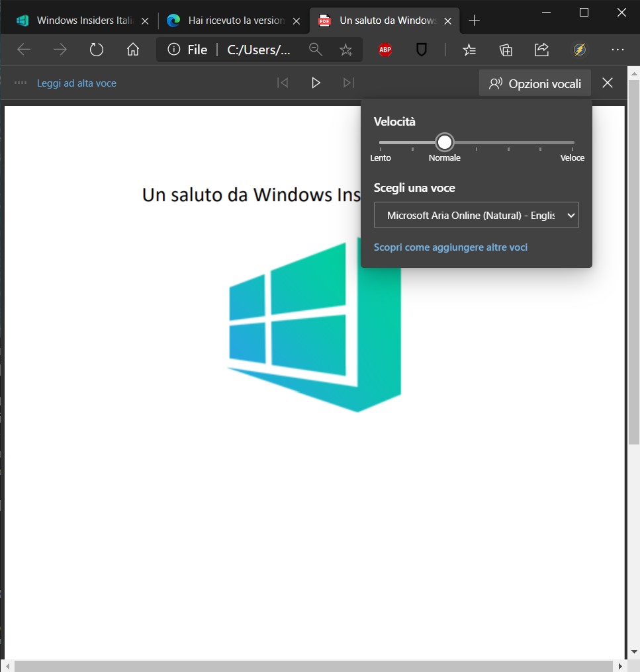Image resolution: width=640 pixels, height=672 pixels.
Task: Set speed to Lento on slider start
Action: tap(381, 143)
